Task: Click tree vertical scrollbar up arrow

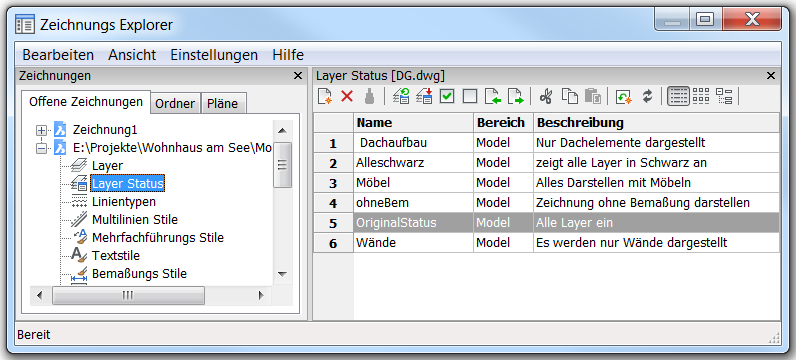Action: tap(283, 130)
